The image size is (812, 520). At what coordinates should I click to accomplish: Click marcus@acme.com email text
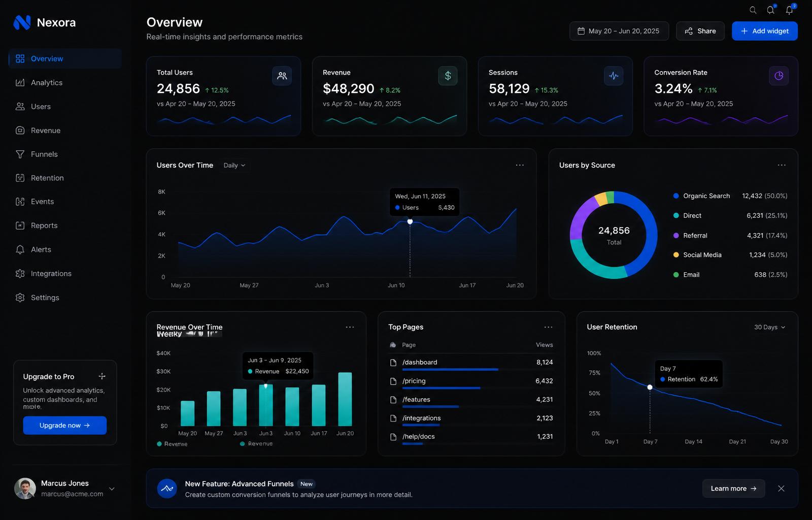click(x=72, y=494)
